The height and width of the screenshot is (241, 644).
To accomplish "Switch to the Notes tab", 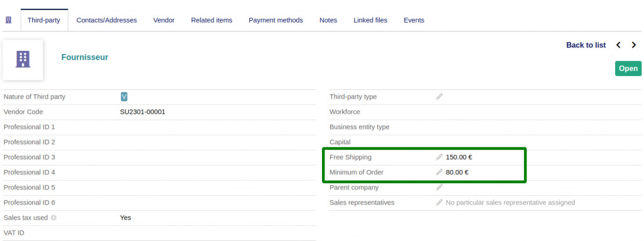I will (328, 20).
